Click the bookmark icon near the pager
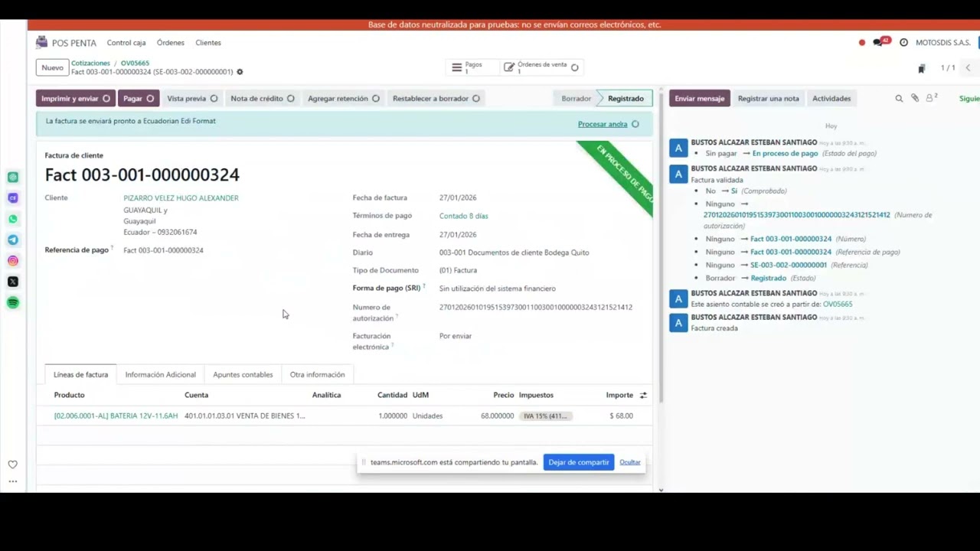 [922, 68]
